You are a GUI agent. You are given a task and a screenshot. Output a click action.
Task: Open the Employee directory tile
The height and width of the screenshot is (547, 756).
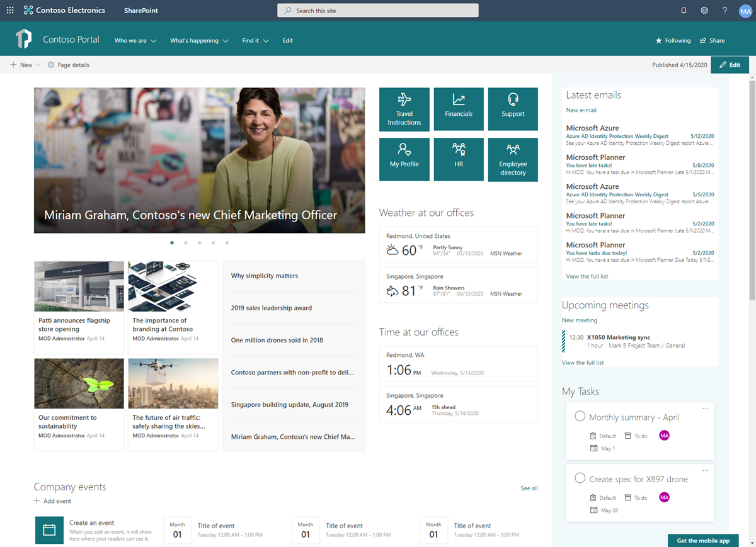click(513, 159)
